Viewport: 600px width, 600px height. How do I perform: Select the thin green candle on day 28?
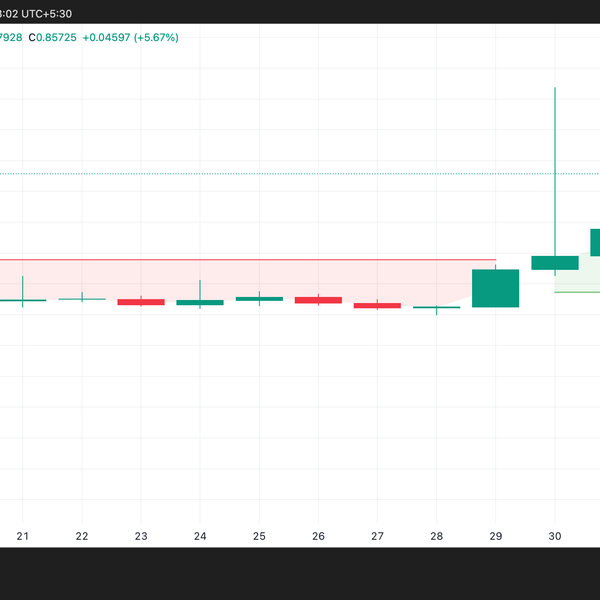pyautogui.click(x=437, y=307)
